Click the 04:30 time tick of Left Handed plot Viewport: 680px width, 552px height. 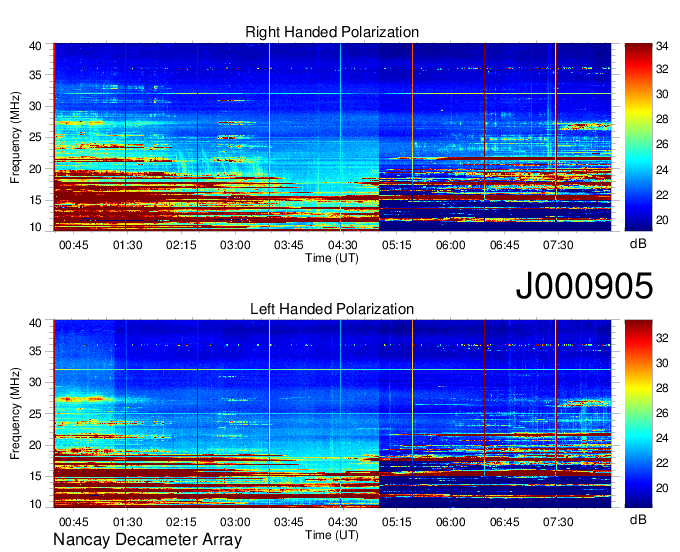[343, 522]
